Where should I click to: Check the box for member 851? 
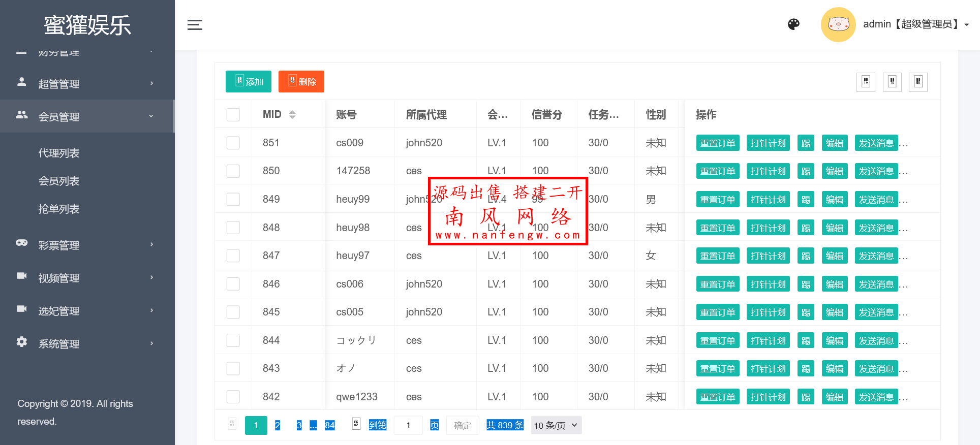click(233, 143)
